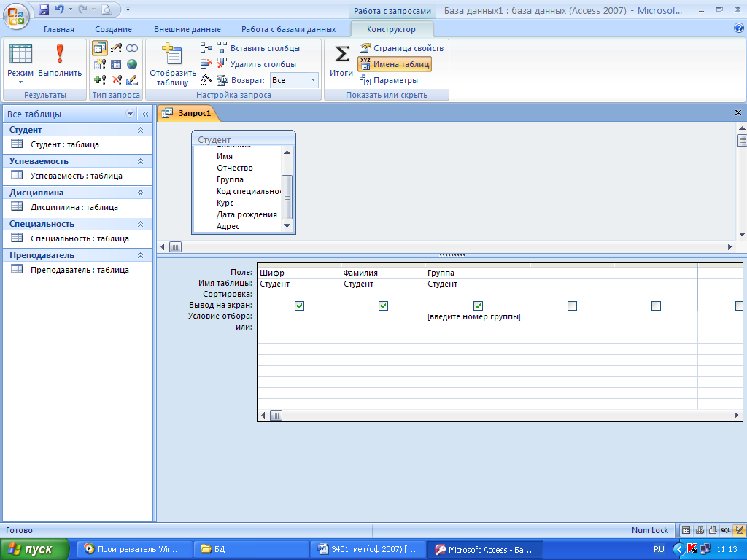747x560 pixels.
Task: Choose the crosstab query icon
Action: (x=116, y=64)
